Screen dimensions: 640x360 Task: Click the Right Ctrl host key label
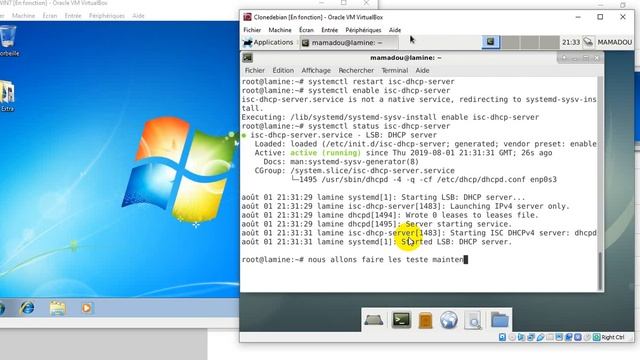(x=613, y=337)
